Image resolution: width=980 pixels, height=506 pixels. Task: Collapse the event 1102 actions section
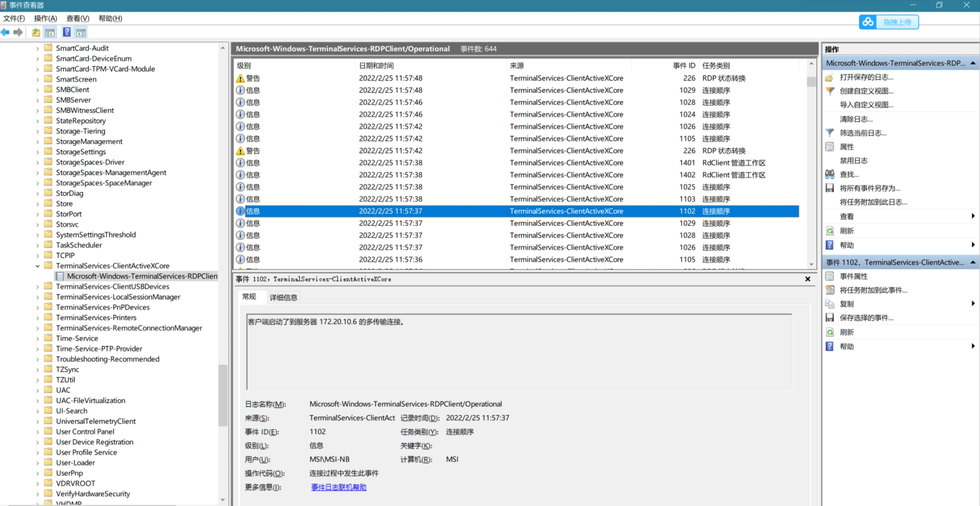click(973, 262)
